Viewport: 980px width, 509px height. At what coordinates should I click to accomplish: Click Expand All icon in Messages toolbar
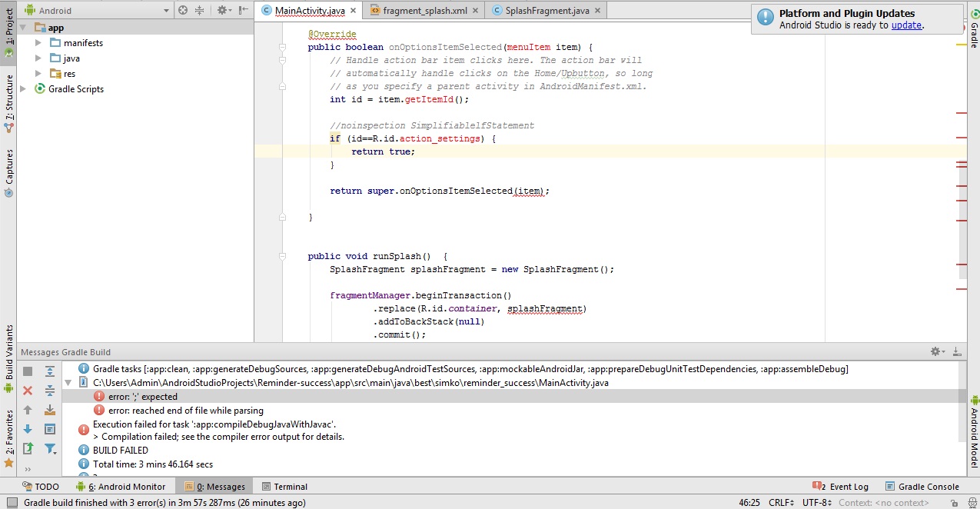(x=50, y=371)
